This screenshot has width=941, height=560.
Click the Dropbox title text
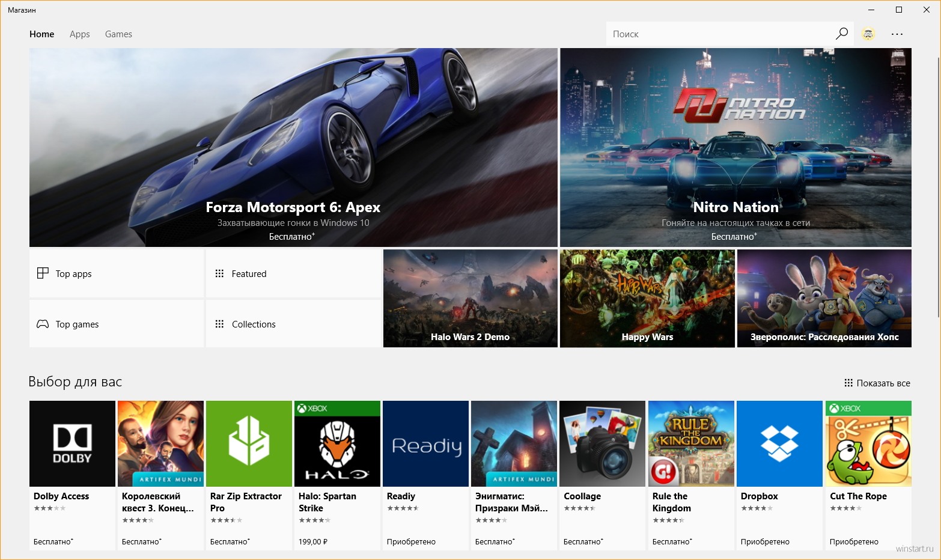tap(759, 496)
